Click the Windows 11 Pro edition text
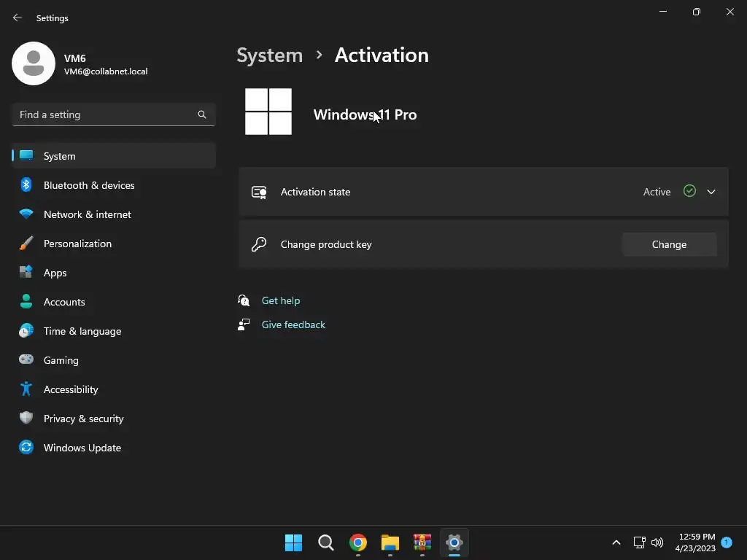This screenshot has height=560, width=747. click(x=365, y=114)
